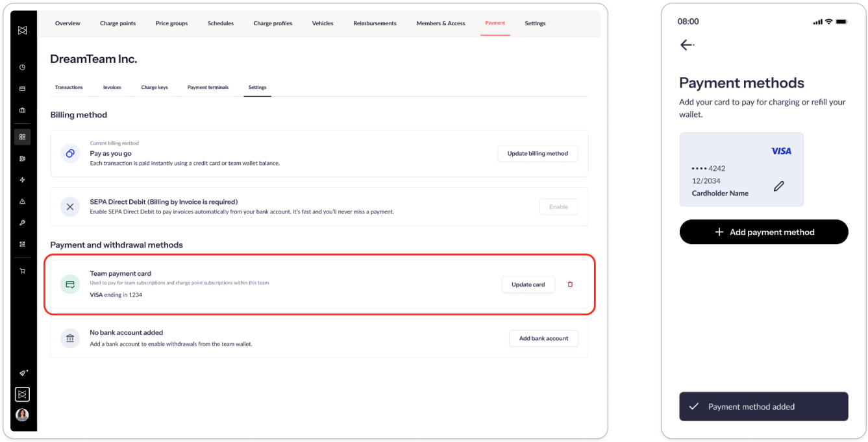Open the Price groups tab
The image size is (868, 442).
pos(171,23)
